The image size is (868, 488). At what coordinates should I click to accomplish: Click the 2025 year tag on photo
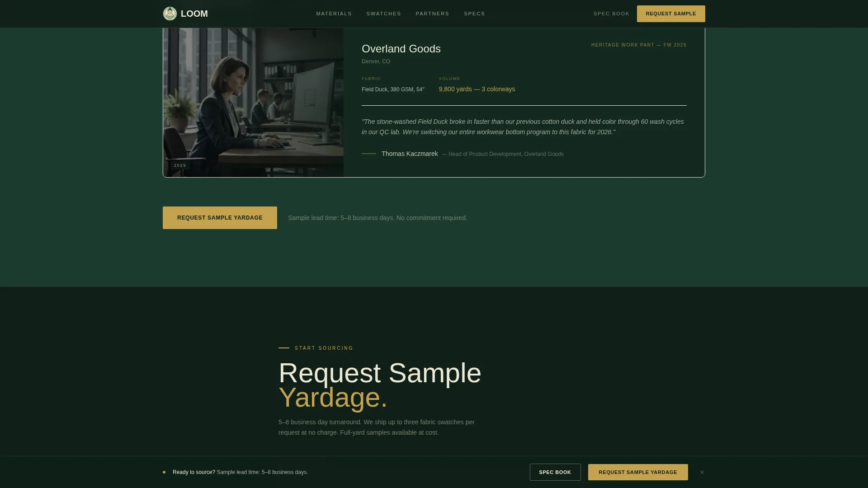(180, 165)
